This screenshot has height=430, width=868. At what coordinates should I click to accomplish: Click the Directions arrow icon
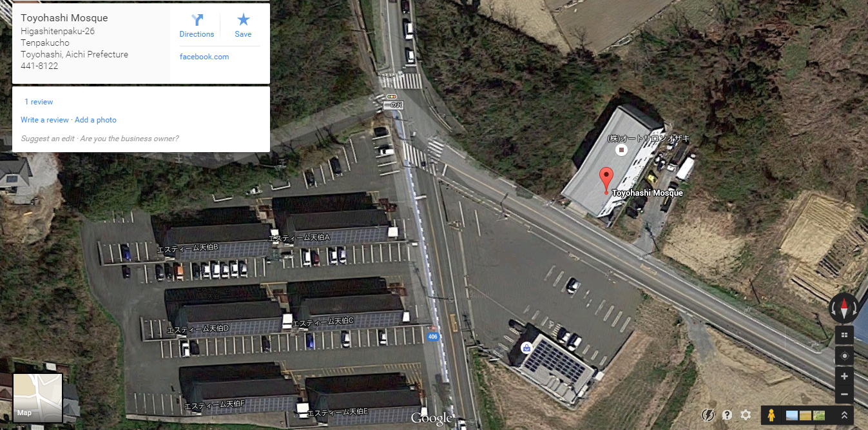click(197, 20)
